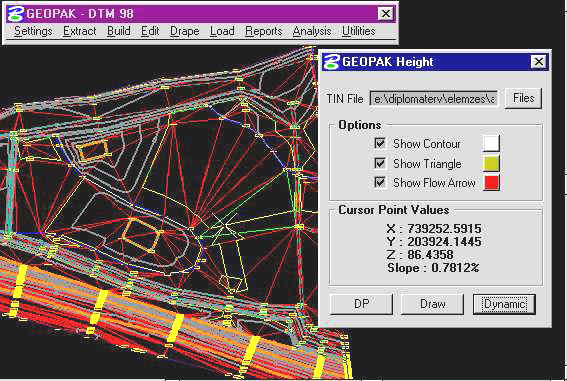Close the GEOPAK DTM 98 toolbar window

click(386, 14)
